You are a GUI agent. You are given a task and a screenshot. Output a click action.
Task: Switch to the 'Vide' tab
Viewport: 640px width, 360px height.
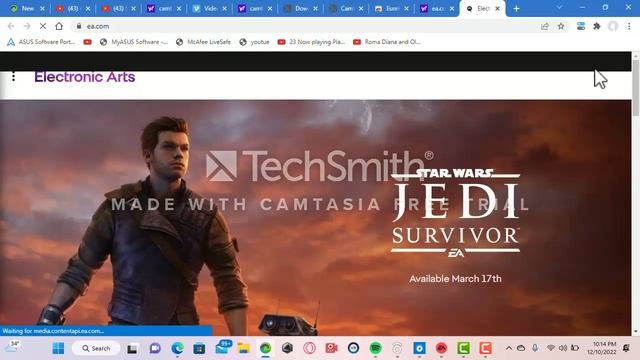pos(210,8)
